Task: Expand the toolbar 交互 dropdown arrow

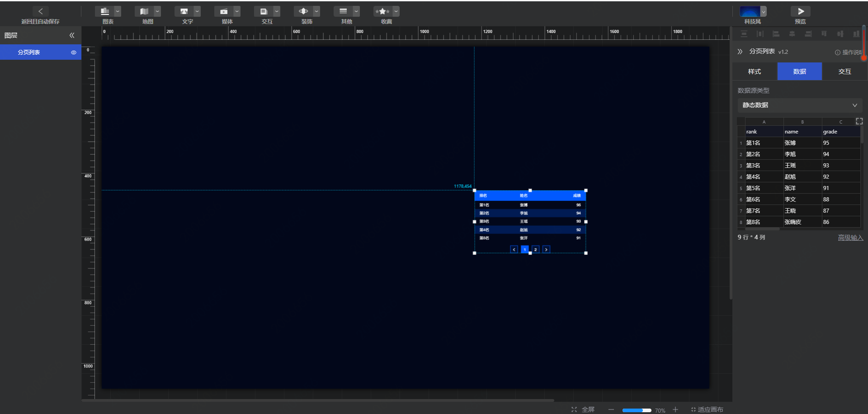Action: (x=277, y=12)
